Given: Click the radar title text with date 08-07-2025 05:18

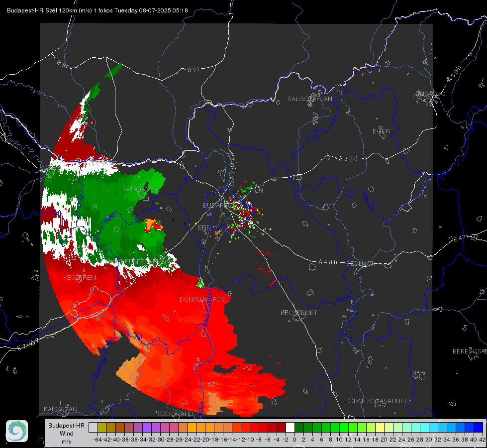Looking at the screenshot, I should pos(97,10).
